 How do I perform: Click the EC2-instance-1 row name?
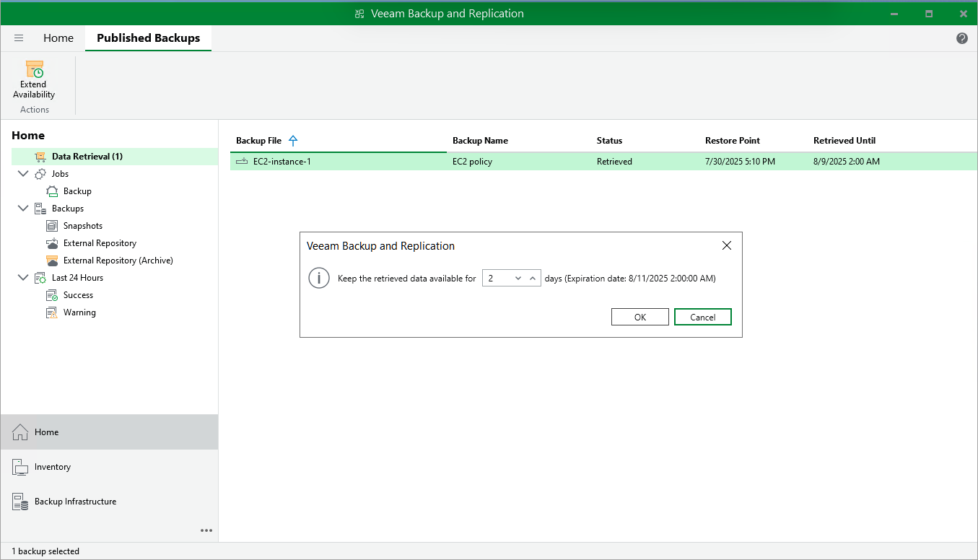(x=282, y=162)
